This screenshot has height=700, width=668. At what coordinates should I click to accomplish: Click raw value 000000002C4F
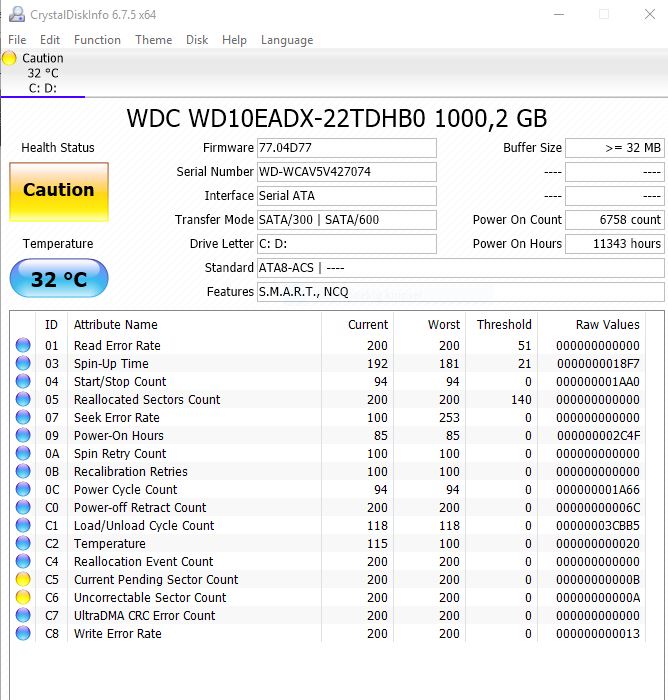pyautogui.click(x=598, y=435)
